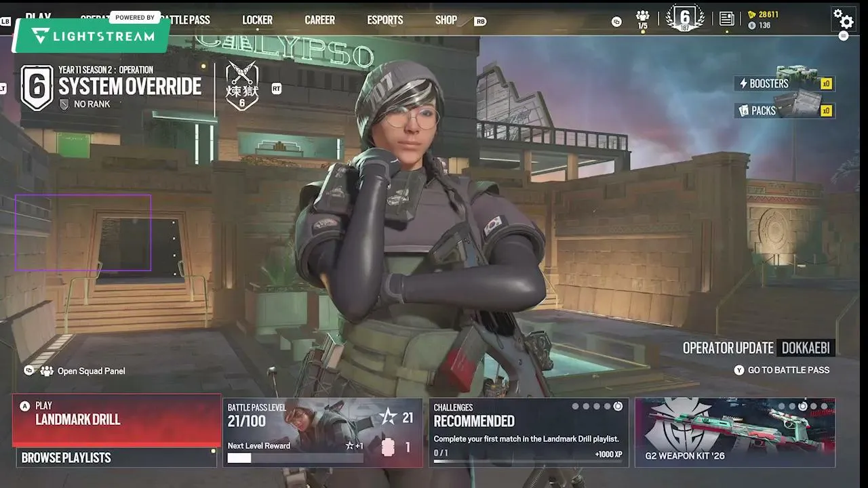The width and height of the screenshot is (868, 488).
Task: Open Squad Panel
Action: (x=91, y=371)
